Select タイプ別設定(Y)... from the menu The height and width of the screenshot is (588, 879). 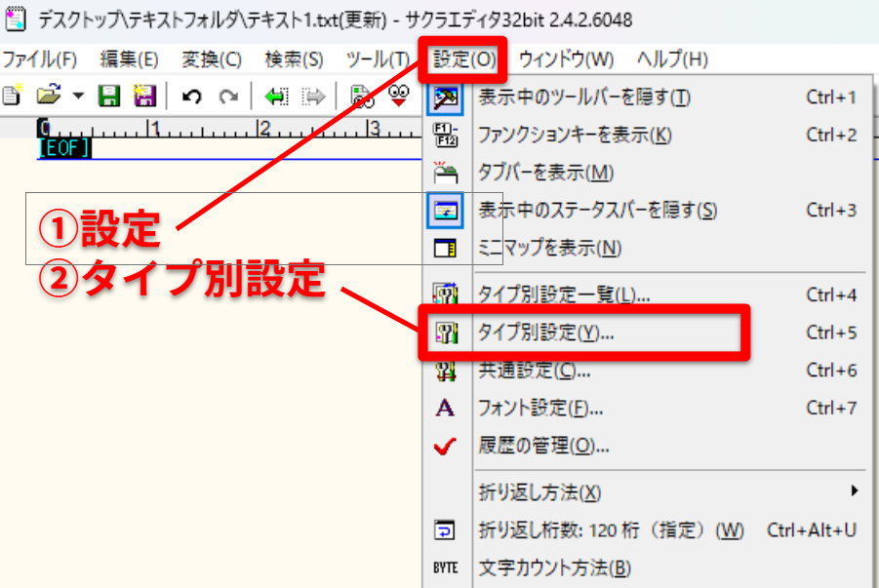pyautogui.click(x=545, y=333)
